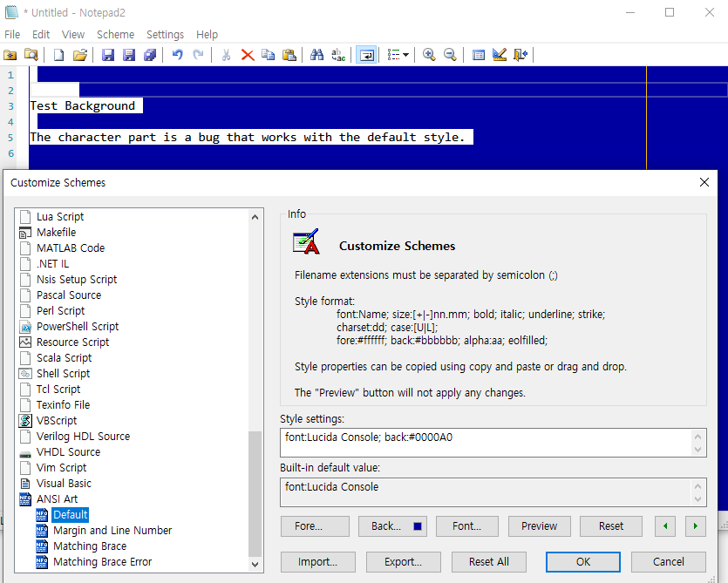The image size is (728, 583).
Task: Select Verilog HDL Source in scheme list
Action: pos(83,437)
